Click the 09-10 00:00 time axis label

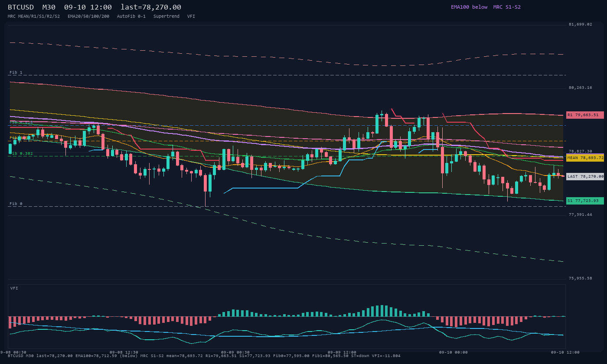coord(454,352)
